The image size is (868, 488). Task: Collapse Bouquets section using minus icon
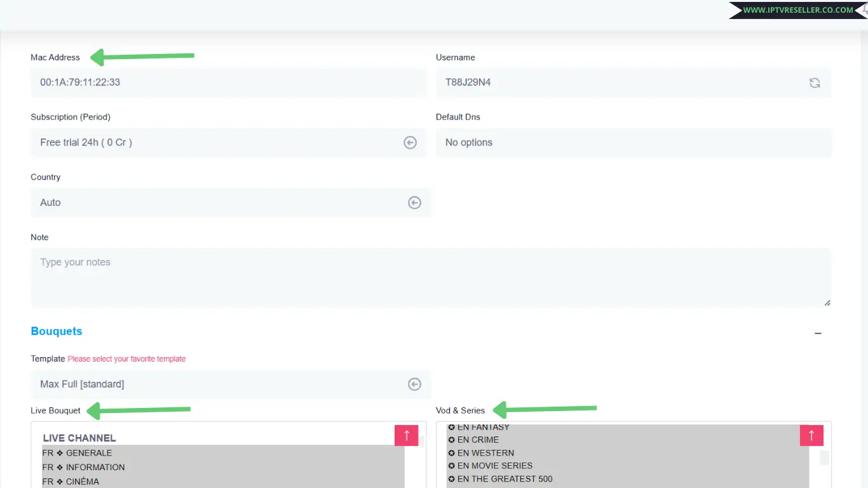point(818,333)
